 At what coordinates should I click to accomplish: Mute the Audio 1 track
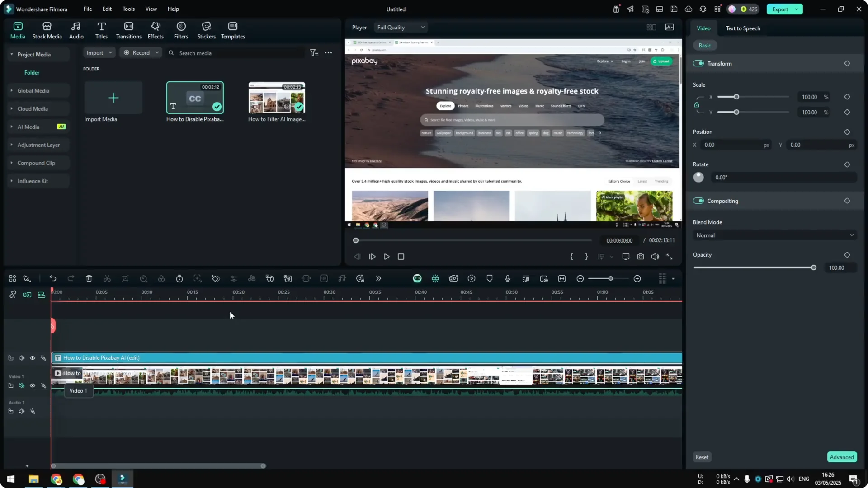[x=21, y=411]
